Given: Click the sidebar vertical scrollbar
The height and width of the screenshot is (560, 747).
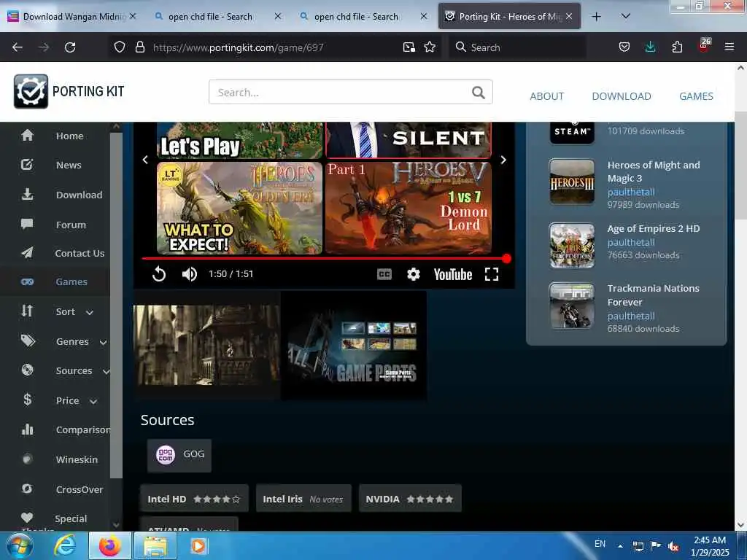Looking at the screenshot, I should click(x=116, y=305).
